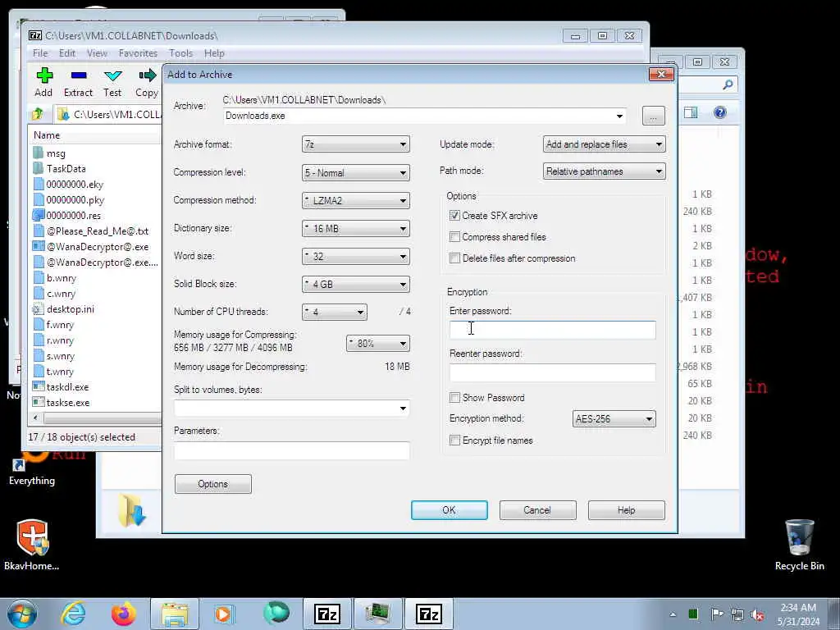The image size is (840, 630).
Task: Click the Add toolbar icon in 7-Zip
Action: tap(44, 82)
